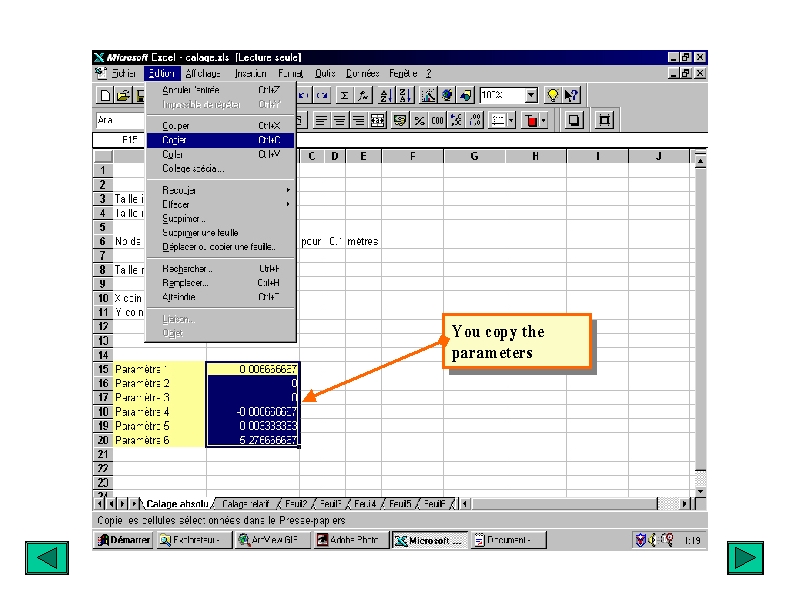Click the Drawing toolbar icon
This screenshot has width=800, height=600.
[465, 95]
